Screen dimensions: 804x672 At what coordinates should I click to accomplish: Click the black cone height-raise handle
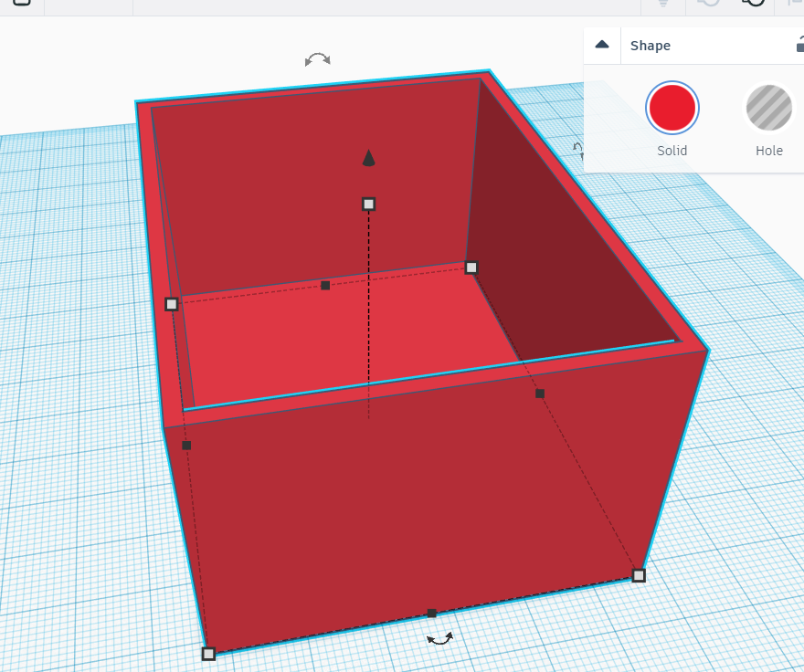(368, 157)
